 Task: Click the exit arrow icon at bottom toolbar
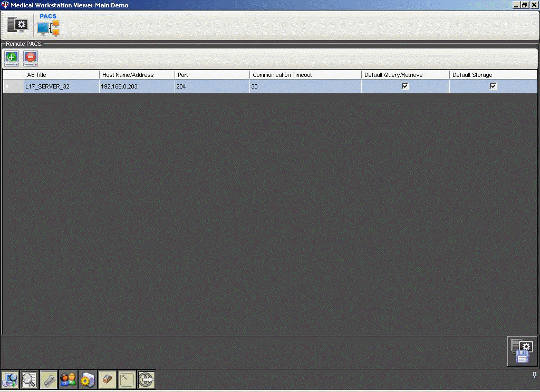click(x=146, y=379)
